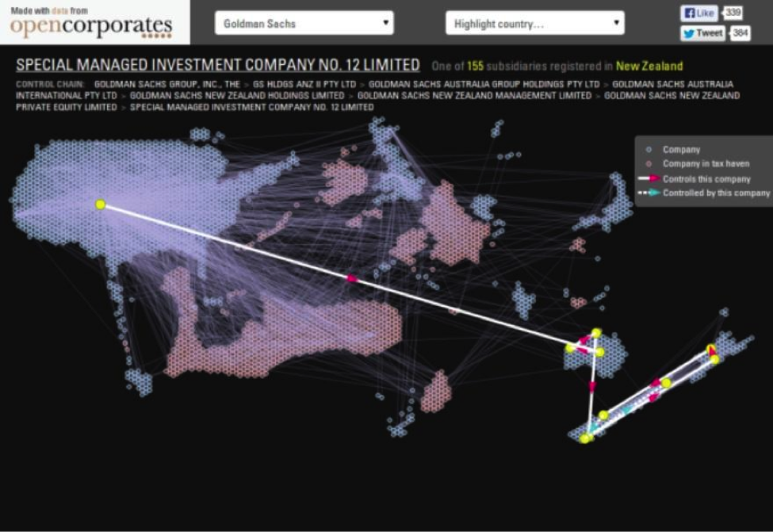Click the blue Company dot in legend
The width and height of the screenshot is (773, 532).
pos(649,150)
